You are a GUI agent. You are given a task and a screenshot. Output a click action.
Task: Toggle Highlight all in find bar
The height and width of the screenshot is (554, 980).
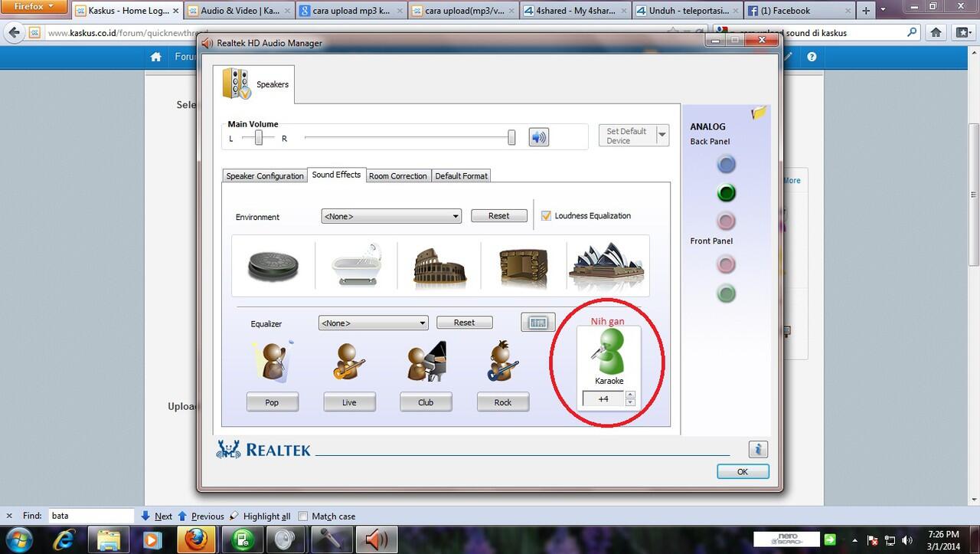[260, 516]
